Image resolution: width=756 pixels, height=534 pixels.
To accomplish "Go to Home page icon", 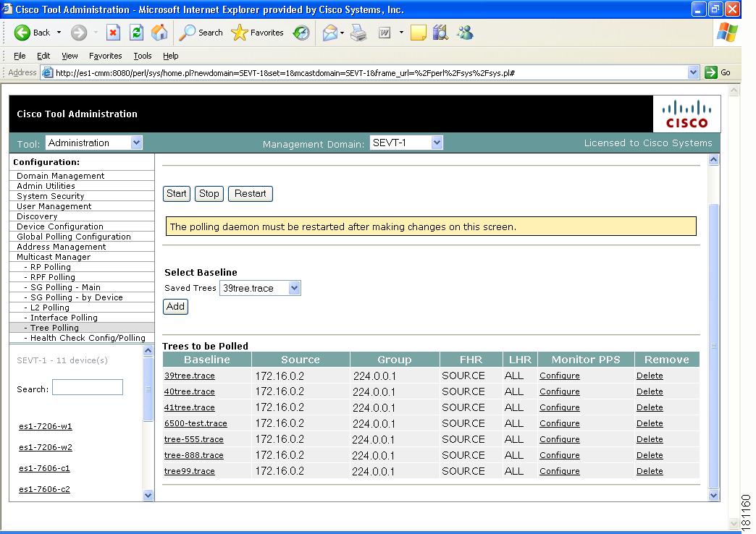I will [x=159, y=33].
